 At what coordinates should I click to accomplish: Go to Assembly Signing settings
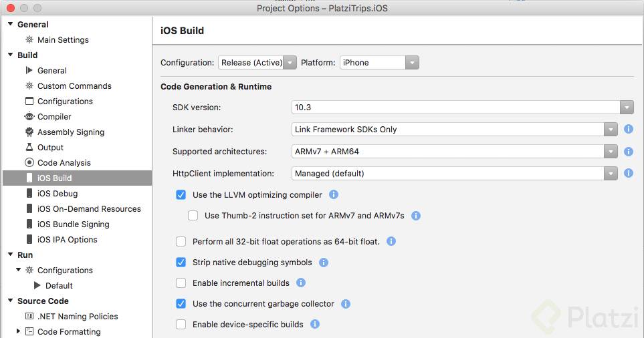coord(71,132)
